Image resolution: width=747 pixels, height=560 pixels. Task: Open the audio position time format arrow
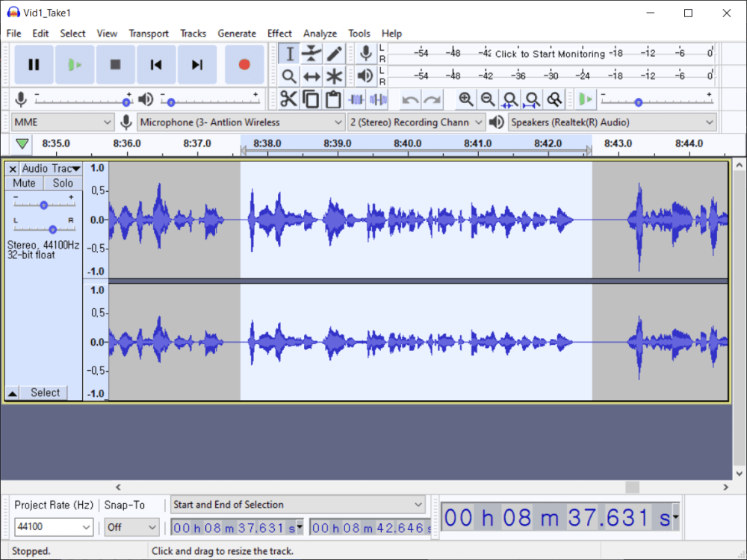(x=675, y=517)
